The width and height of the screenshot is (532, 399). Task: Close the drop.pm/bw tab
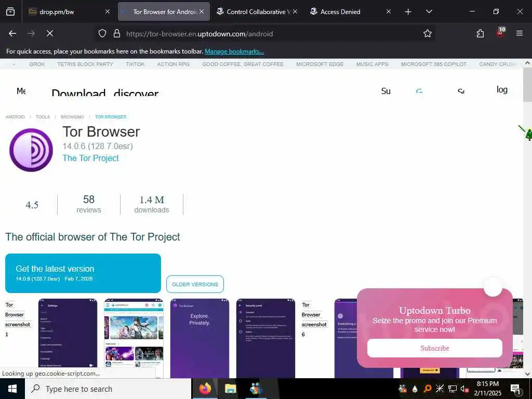coord(107,11)
